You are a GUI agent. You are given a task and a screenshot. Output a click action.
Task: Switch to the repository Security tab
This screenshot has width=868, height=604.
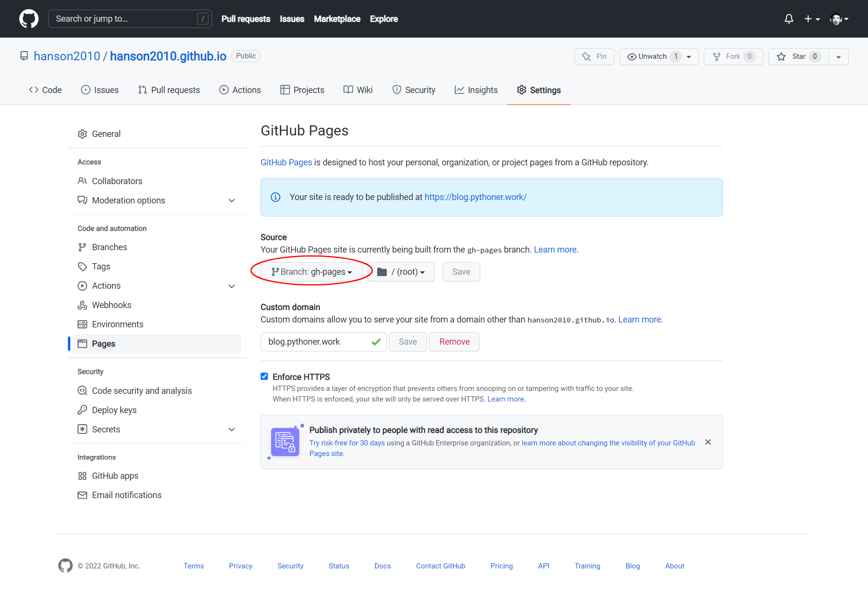414,90
